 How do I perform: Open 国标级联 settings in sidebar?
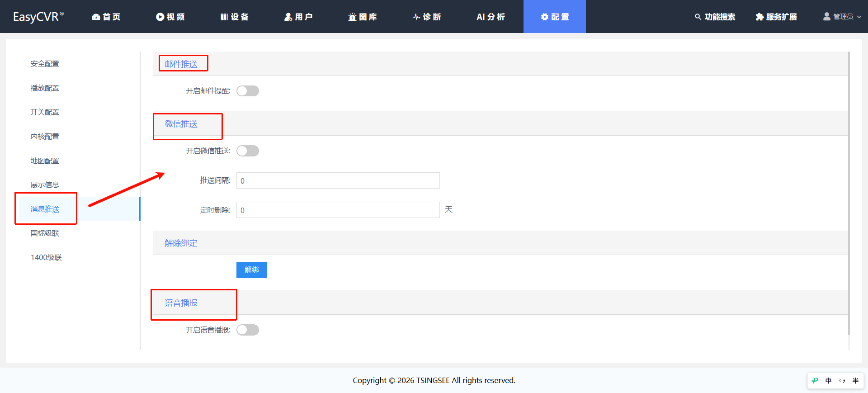45,233
